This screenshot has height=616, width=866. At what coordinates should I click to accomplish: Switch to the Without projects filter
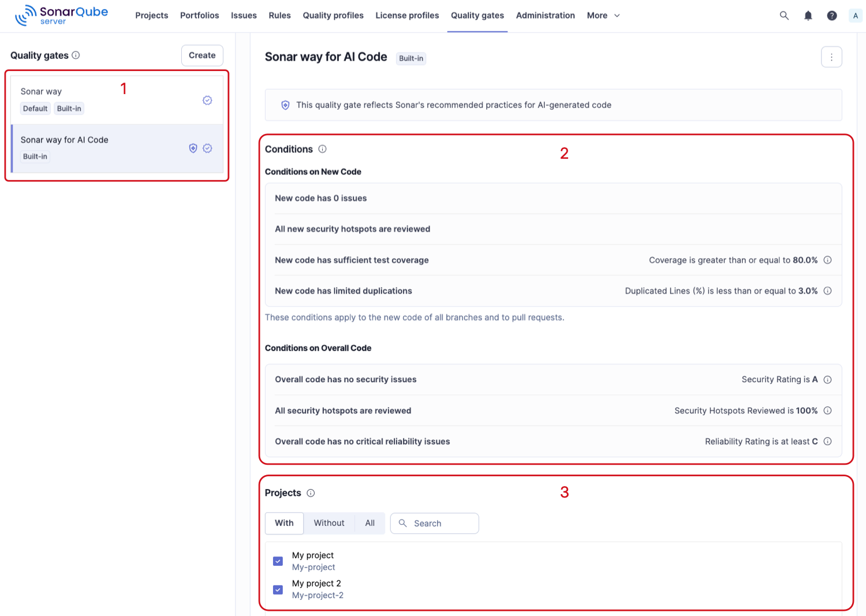(x=329, y=523)
